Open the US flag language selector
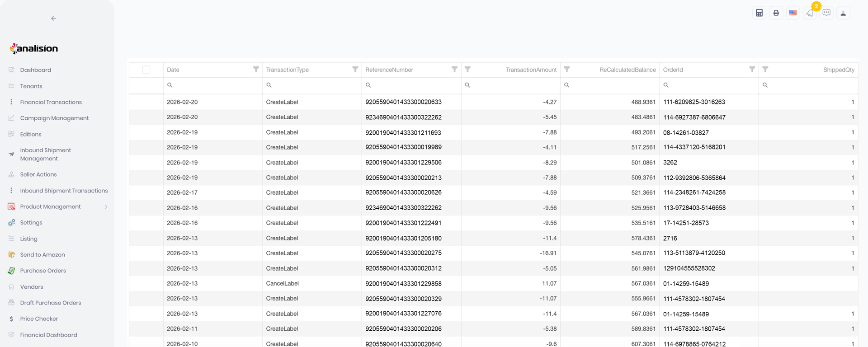The image size is (868, 347). (x=793, y=13)
